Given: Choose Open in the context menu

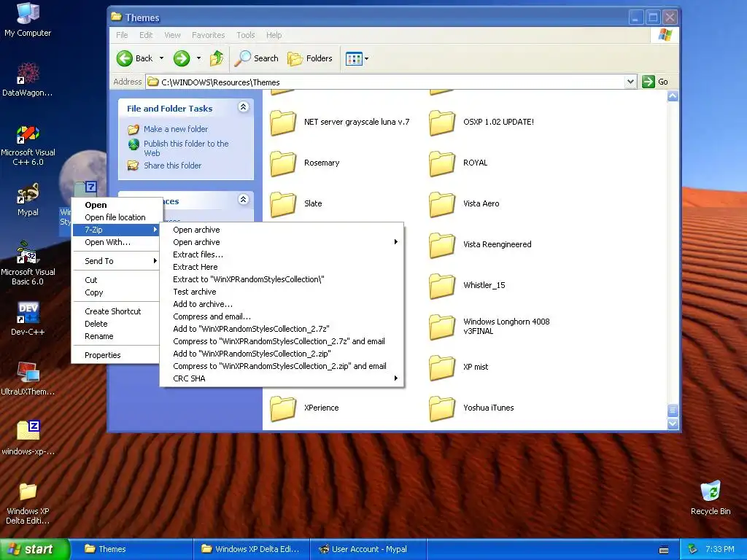Looking at the screenshot, I should (116, 205).
